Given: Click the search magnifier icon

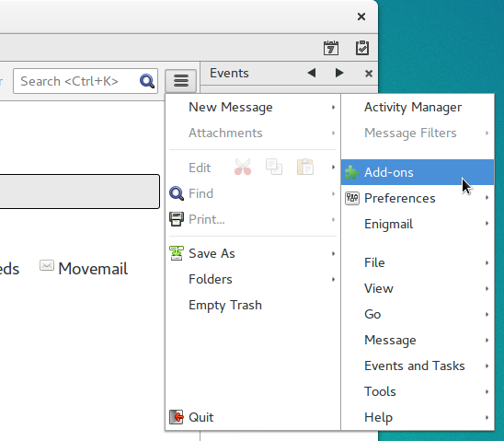Looking at the screenshot, I should point(147,81).
